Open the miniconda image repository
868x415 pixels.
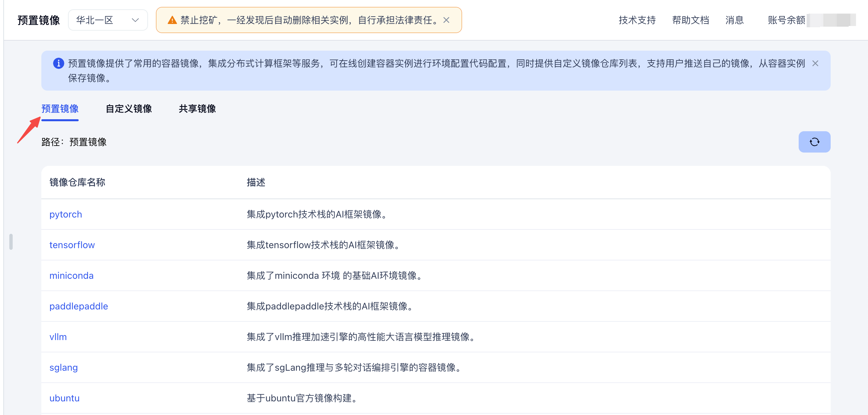(71, 276)
